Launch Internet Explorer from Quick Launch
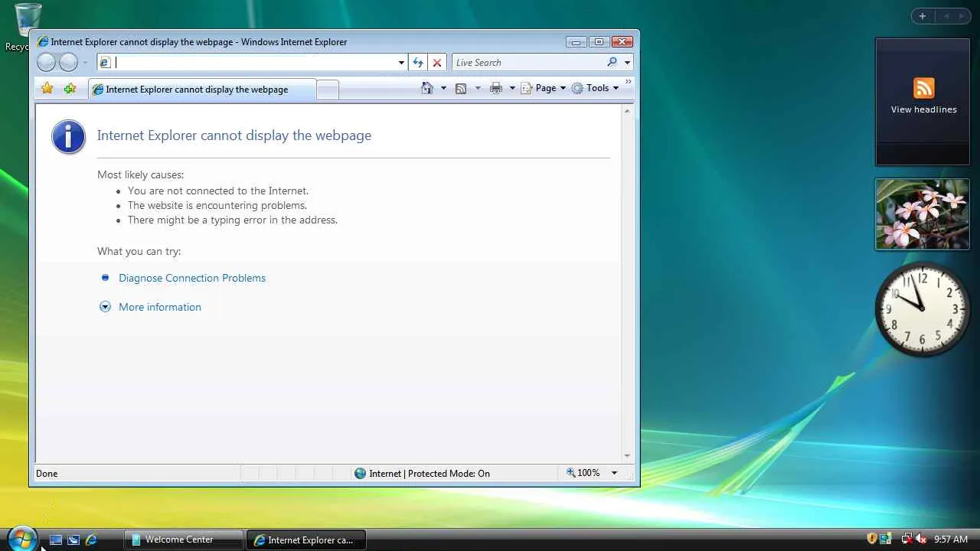980x551 pixels. tap(91, 540)
